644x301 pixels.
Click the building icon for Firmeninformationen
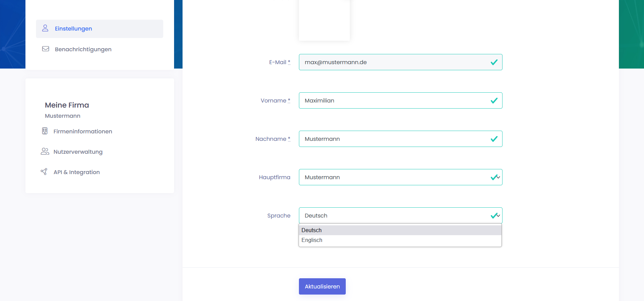coord(45,131)
